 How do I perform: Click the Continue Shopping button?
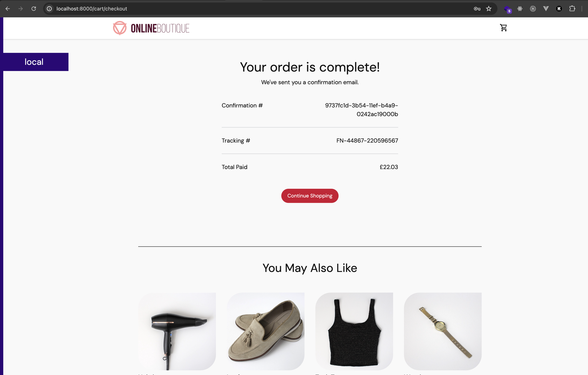(x=310, y=196)
